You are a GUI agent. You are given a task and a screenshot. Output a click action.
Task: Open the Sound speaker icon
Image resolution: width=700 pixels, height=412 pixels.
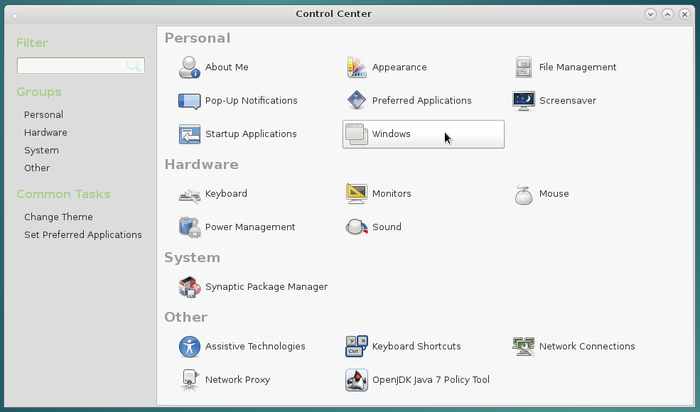(x=356, y=227)
